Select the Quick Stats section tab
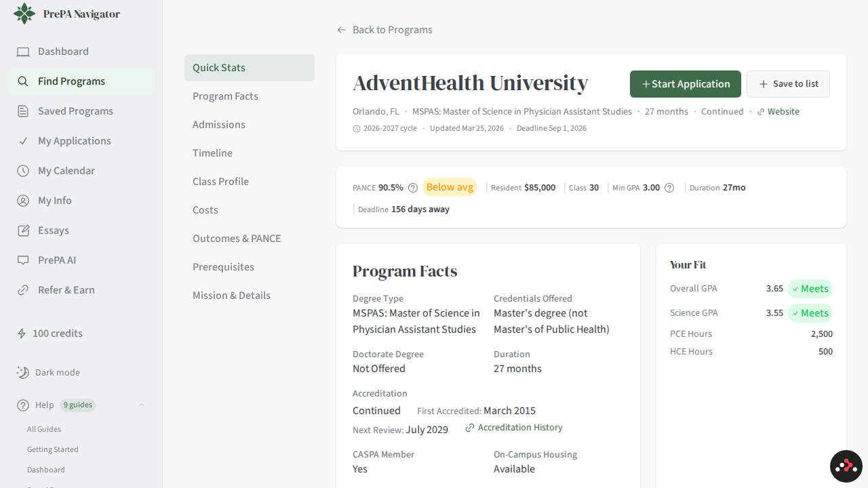This screenshot has height=488, width=868. [250, 68]
